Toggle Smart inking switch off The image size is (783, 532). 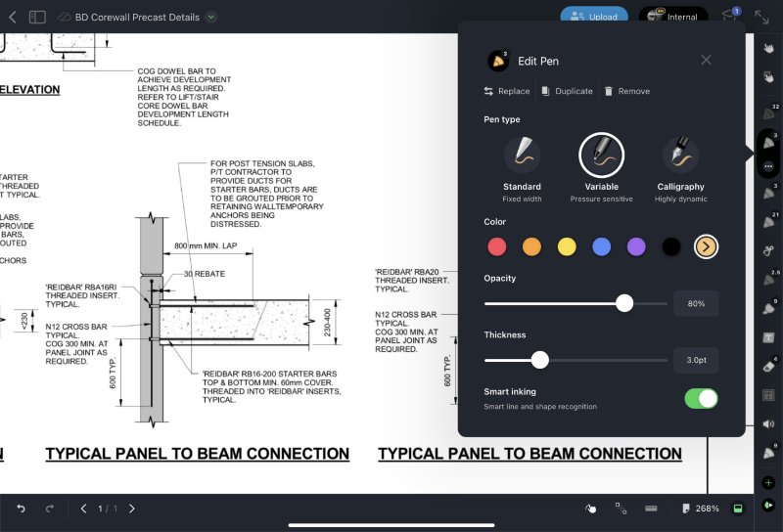coord(700,398)
